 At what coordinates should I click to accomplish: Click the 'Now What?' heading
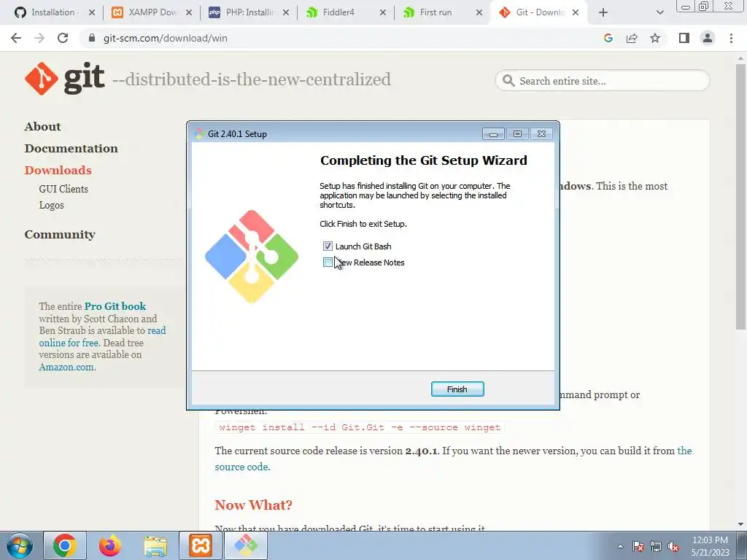tap(253, 505)
